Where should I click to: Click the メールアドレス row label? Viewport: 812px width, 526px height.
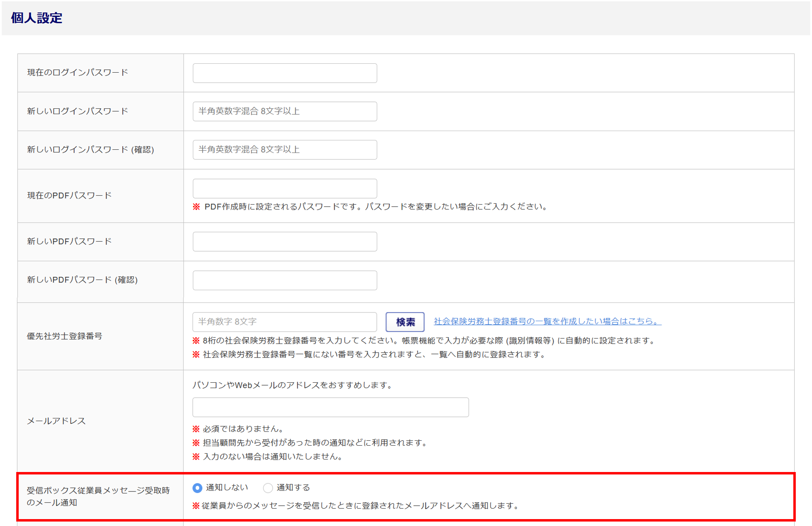point(56,421)
